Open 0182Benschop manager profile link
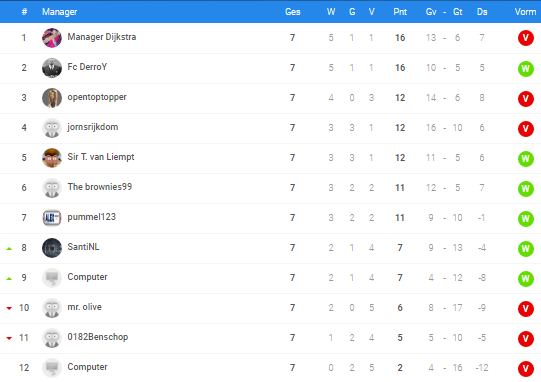The image size is (541, 382). point(98,337)
